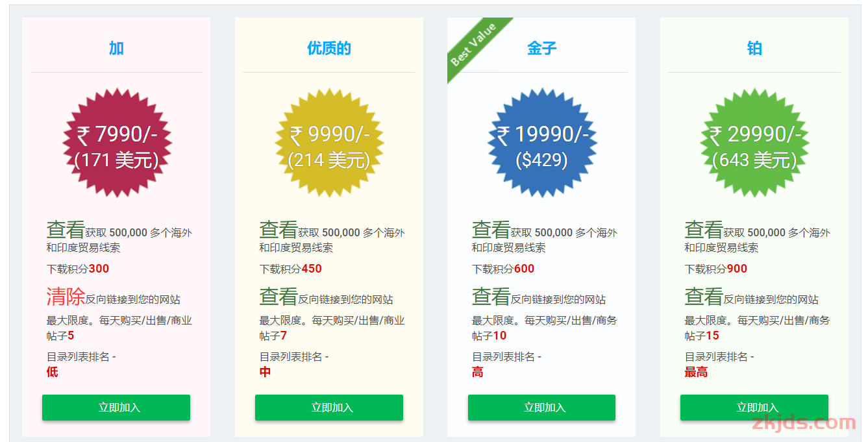Click the blue ₹ 19990/- price badge
868x442 pixels.
click(x=542, y=143)
